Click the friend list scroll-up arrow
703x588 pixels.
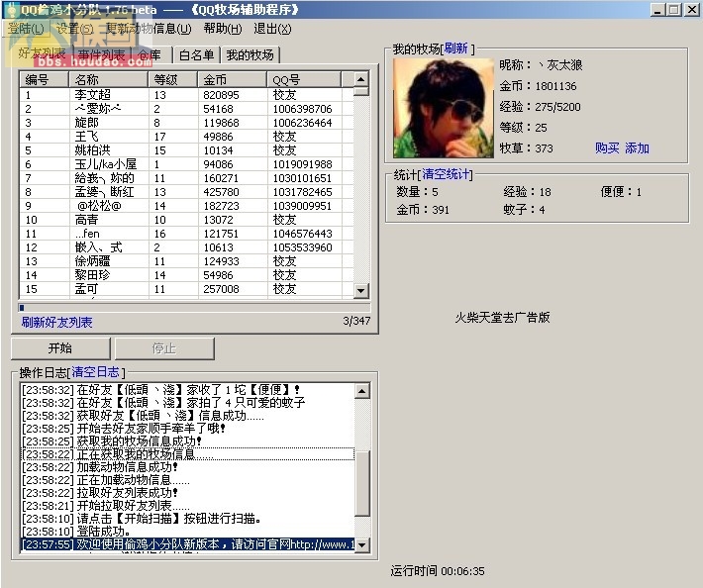361,79
